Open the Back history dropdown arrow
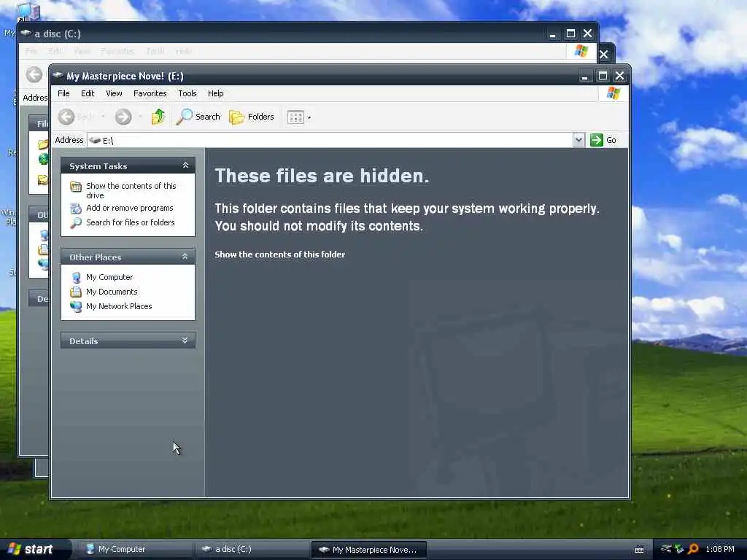The width and height of the screenshot is (747, 560). 103,117
